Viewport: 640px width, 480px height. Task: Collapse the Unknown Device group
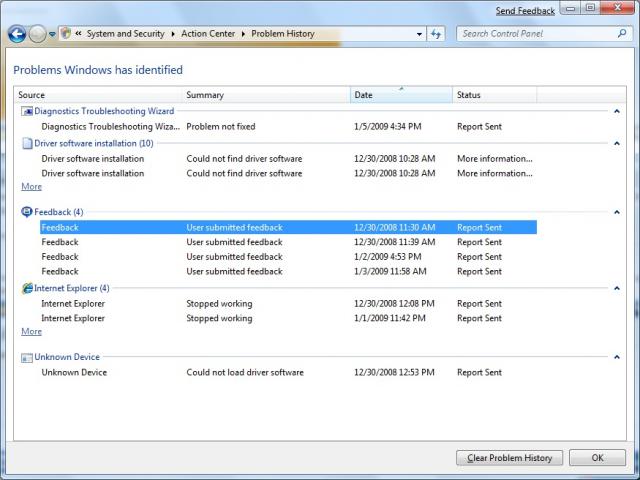tap(617, 357)
